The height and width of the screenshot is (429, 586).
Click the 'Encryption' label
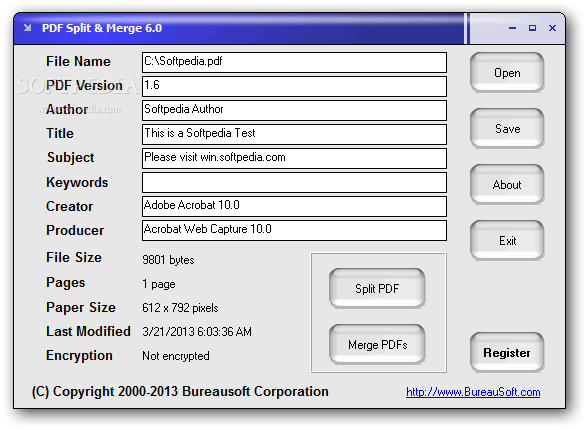point(79,356)
